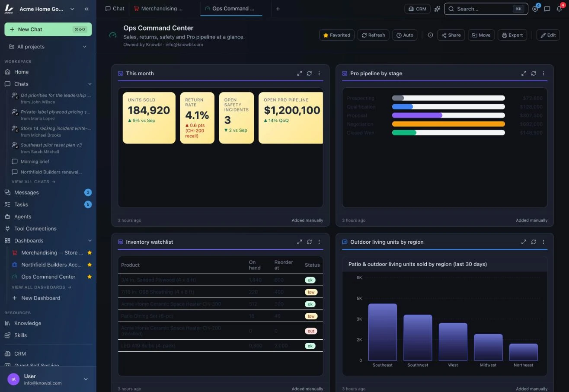The width and height of the screenshot is (569, 392).
Task: Switch to the Merchandising tab
Action: pos(158,9)
